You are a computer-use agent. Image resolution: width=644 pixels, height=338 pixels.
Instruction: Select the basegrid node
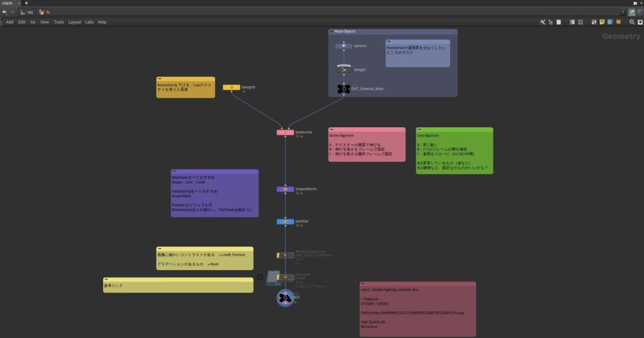231,87
